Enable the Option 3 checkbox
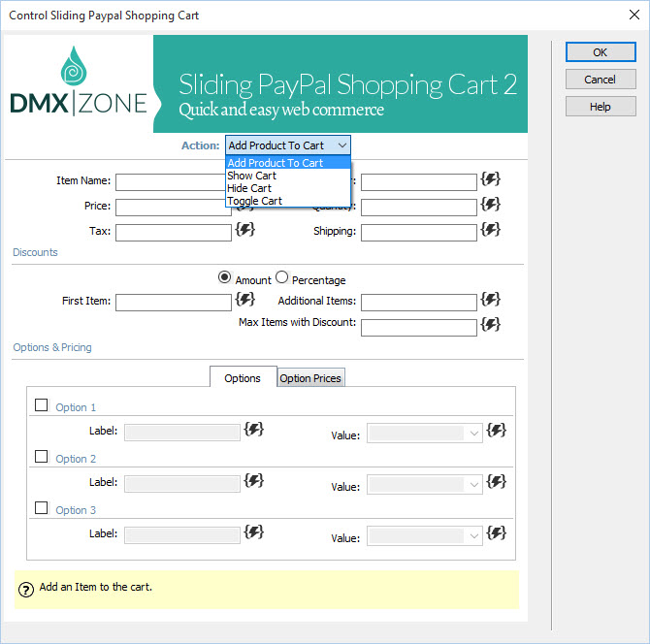 pos(41,507)
